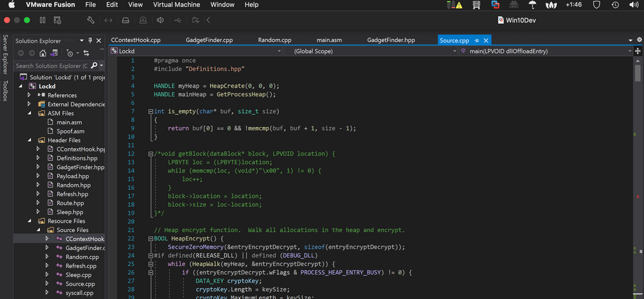Open the Server Explorer side panel
Screen dimensions: 644x299
5,55
